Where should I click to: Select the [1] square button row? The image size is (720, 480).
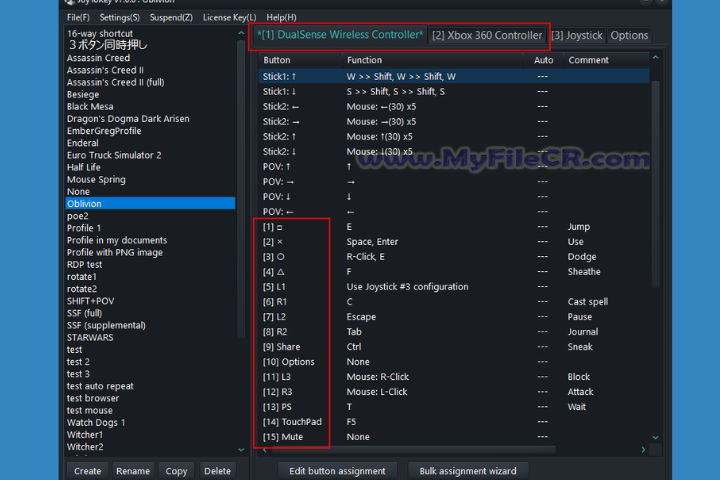[x=454, y=226]
